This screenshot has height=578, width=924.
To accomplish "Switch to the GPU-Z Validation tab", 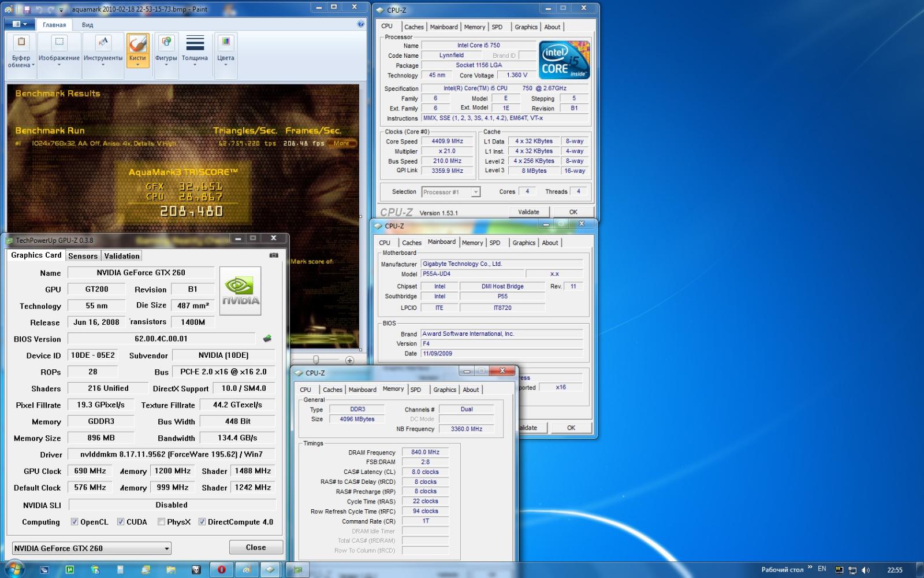I will [x=122, y=256].
